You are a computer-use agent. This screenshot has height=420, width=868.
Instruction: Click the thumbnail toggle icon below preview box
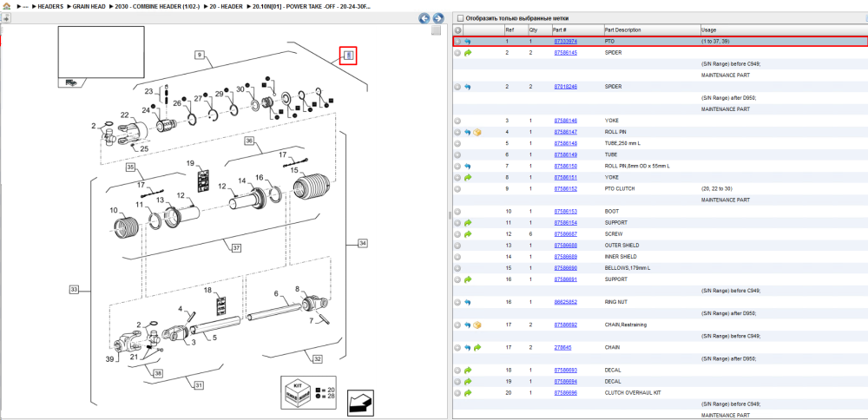[x=71, y=82]
